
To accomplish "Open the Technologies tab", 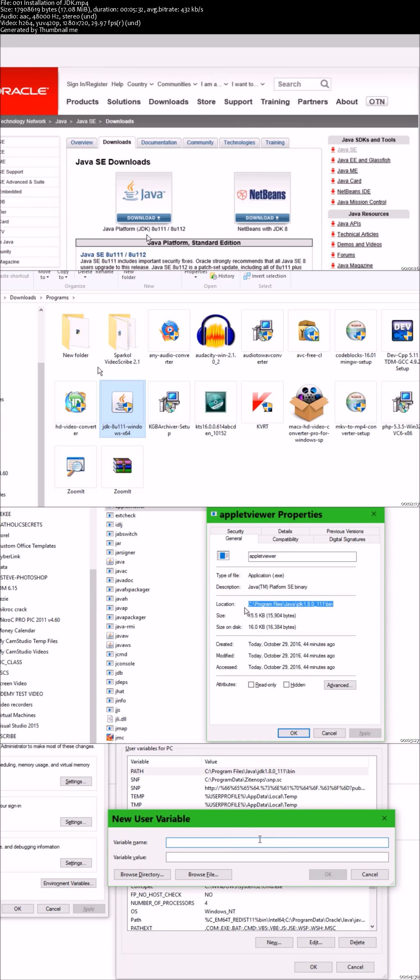I will [239, 142].
